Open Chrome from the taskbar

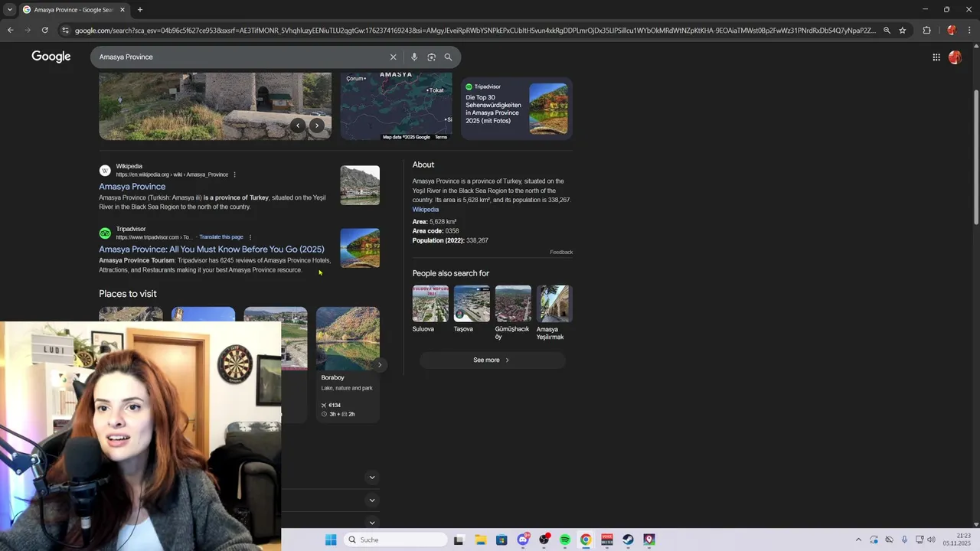click(586, 540)
